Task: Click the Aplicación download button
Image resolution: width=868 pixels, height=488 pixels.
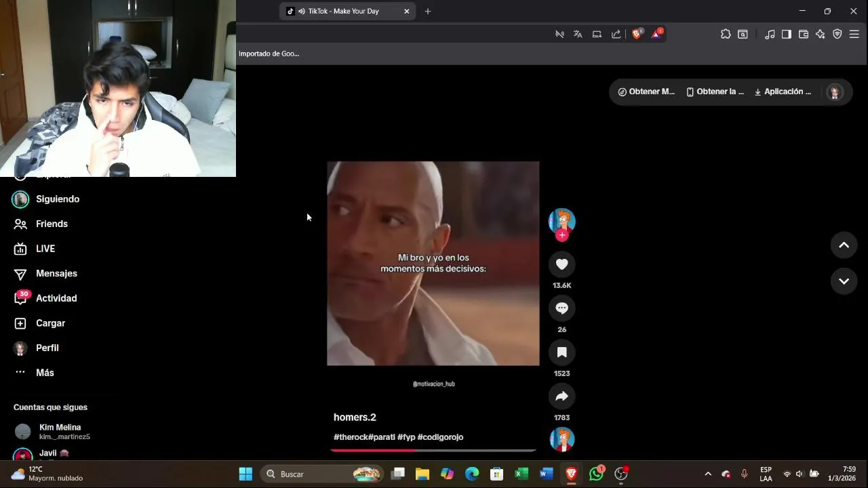Action: 783,92
